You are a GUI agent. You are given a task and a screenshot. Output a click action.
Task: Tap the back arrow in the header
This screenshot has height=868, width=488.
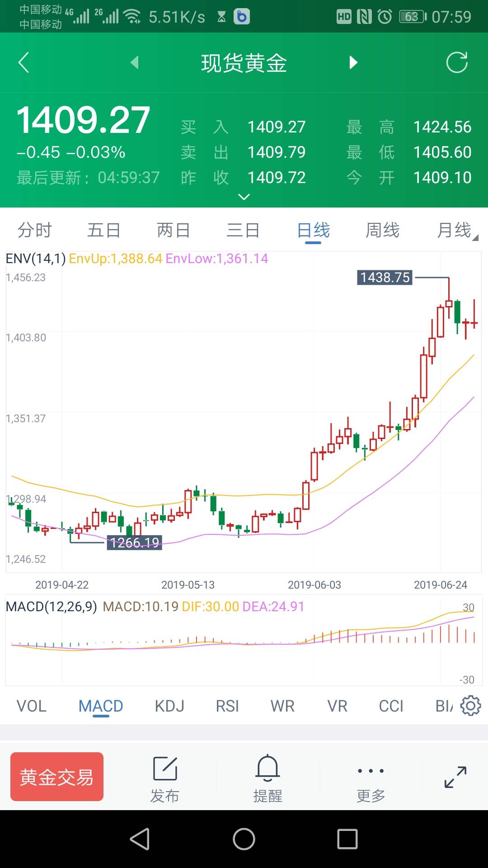point(23,62)
